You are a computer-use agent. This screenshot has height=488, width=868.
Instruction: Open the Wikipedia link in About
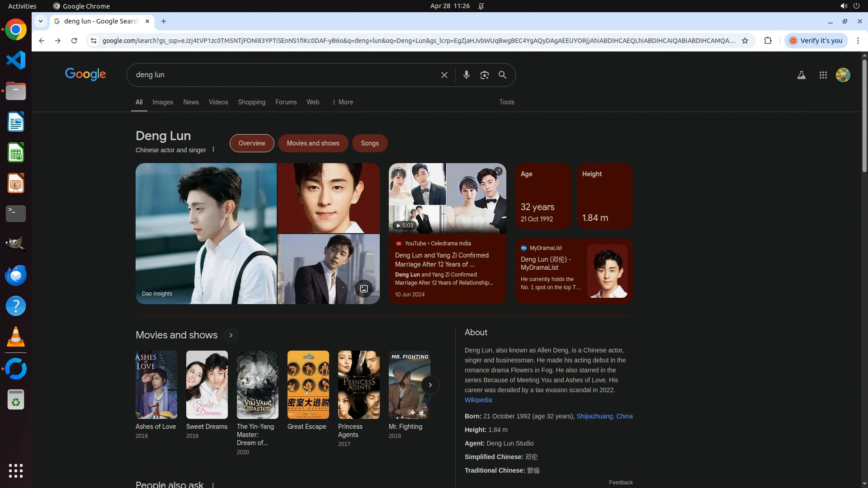478,400
